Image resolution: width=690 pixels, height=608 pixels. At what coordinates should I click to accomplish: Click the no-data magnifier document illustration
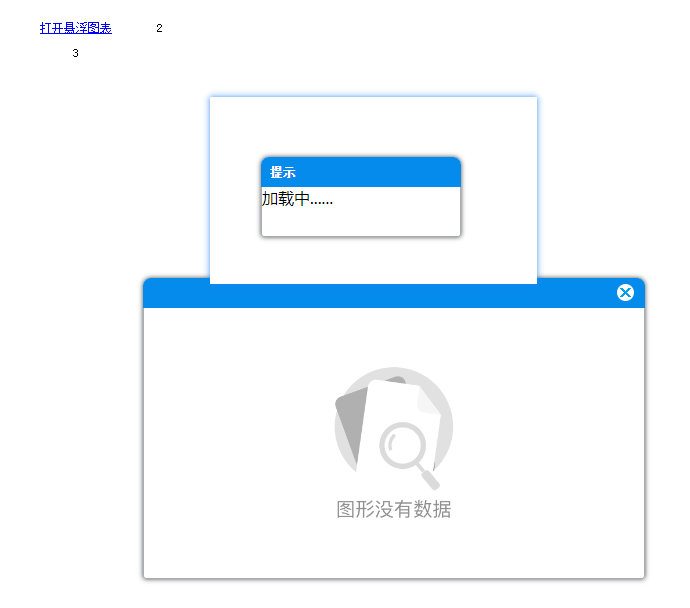point(394,428)
